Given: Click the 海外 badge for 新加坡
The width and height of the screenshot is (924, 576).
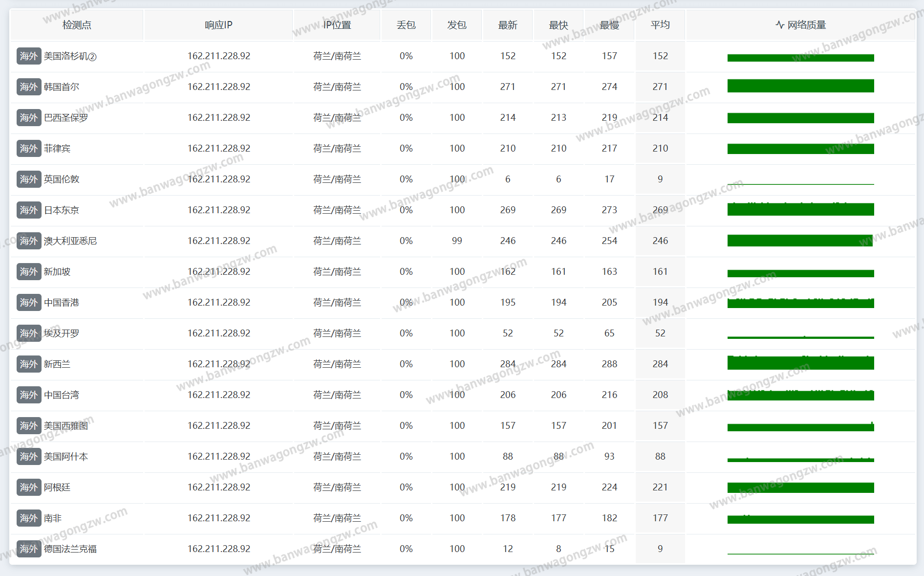Looking at the screenshot, I should coord(29,272).
